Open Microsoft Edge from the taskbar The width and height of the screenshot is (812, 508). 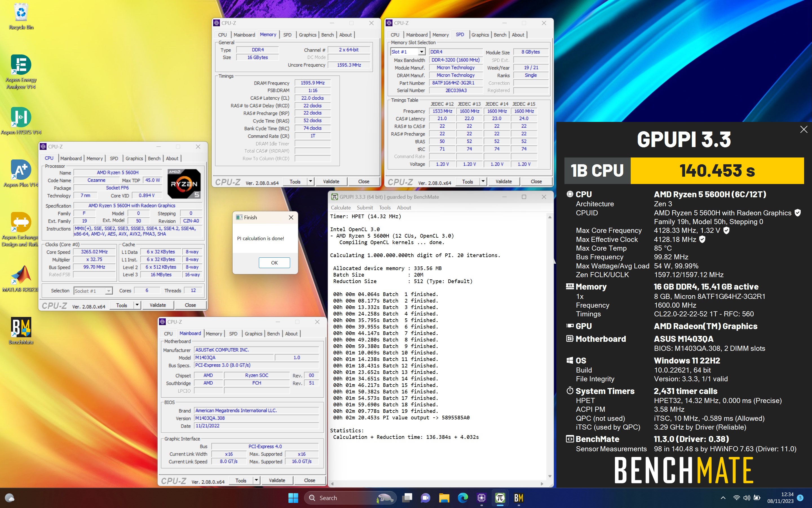pos(463,498)
